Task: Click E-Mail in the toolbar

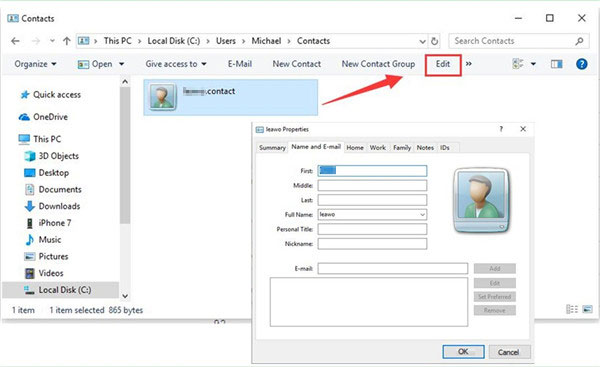Action: coord(240,64)
